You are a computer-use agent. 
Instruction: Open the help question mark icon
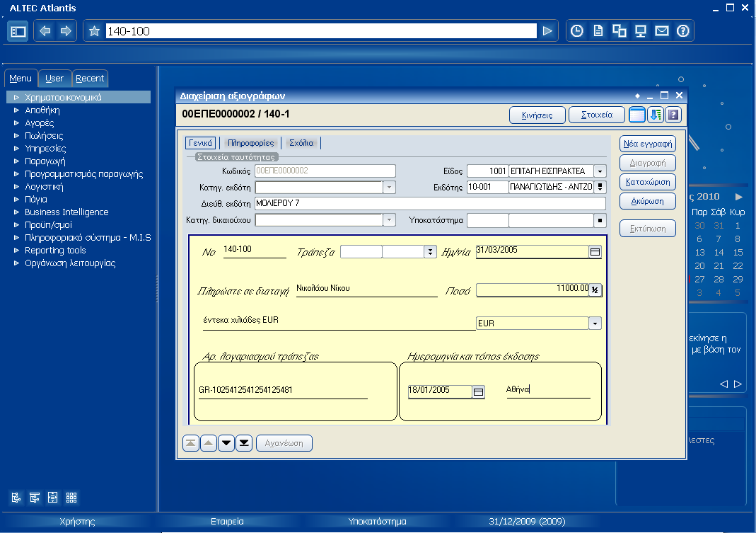tap(682, 31)
